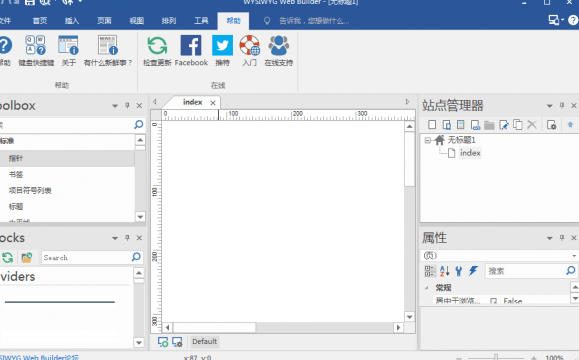Click the delete X icon in Site Manager toolbar
Screen dimensions: 579x360
532,124
